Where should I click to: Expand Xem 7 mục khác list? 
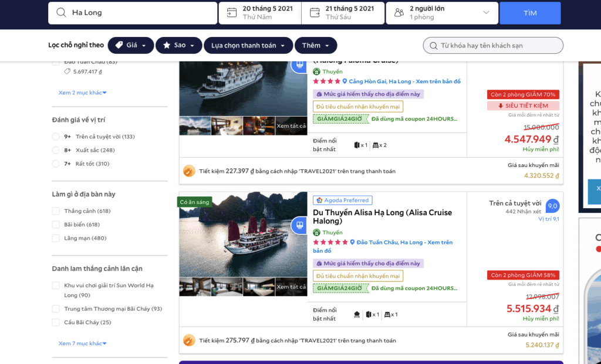coord(82,343)
